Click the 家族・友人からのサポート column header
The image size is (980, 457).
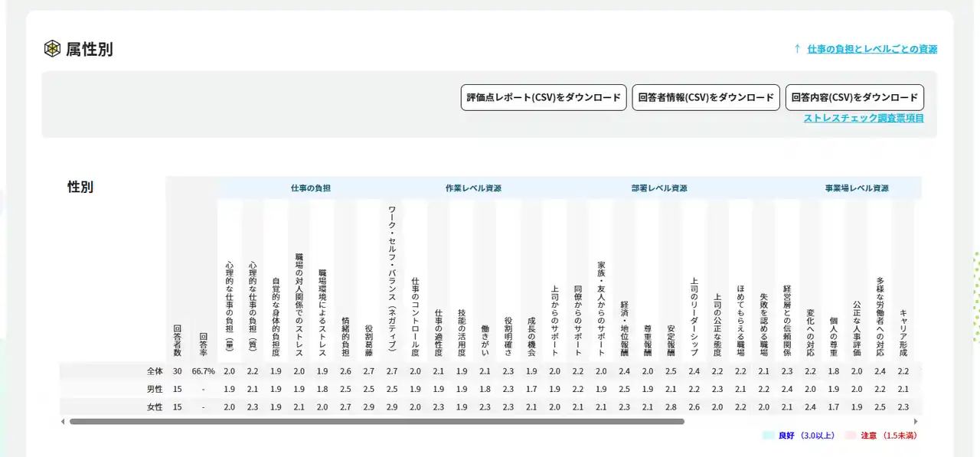tap(601, 309)
